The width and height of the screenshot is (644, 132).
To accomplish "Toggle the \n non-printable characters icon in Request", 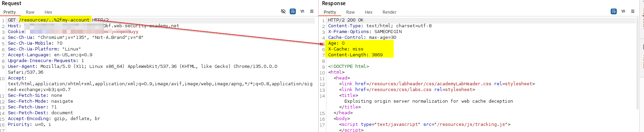I will click(302, 11).
